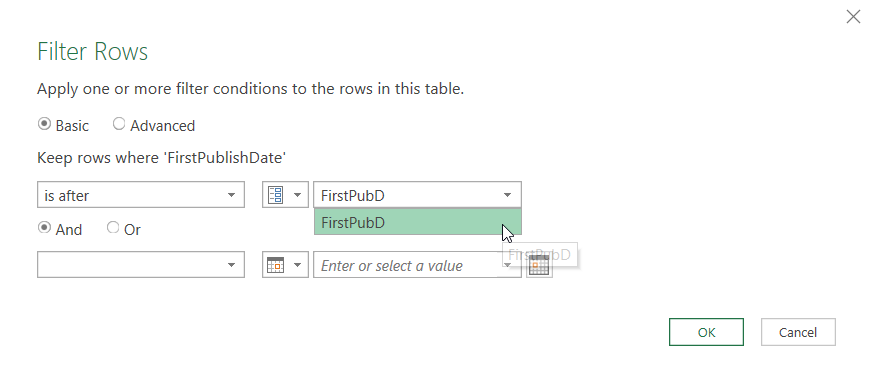
Task: Expand arrow next to parameter type icon
Action: point(297,195)
